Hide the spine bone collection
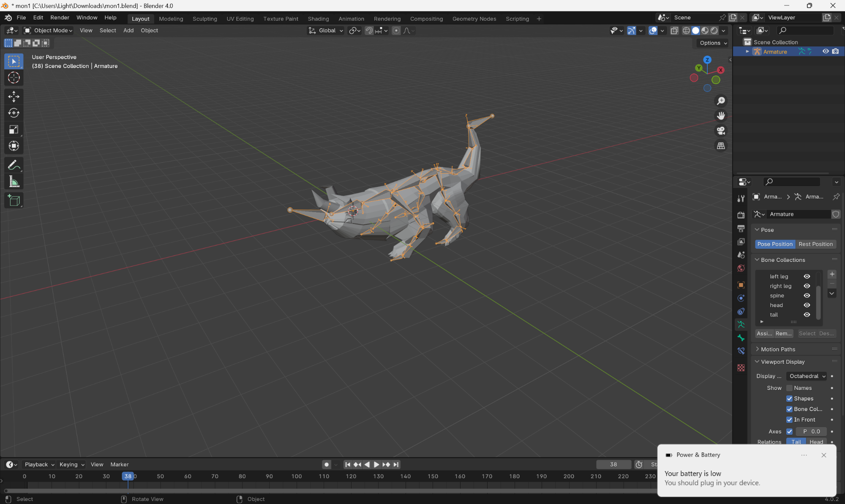Viewport: 845px width, 504px height. click(x=807, y=296)
